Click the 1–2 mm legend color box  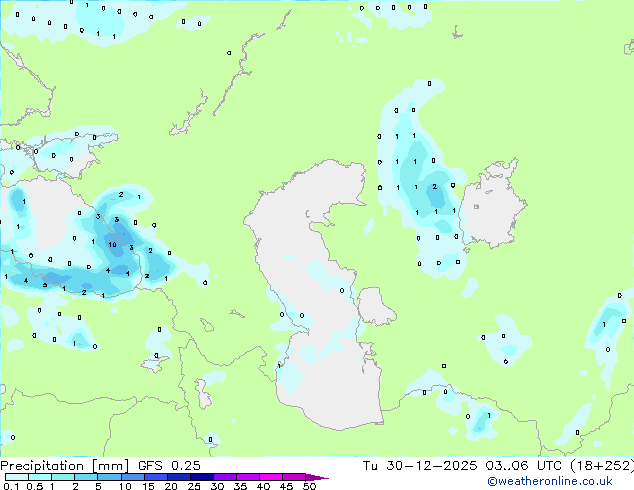[63, 477]
